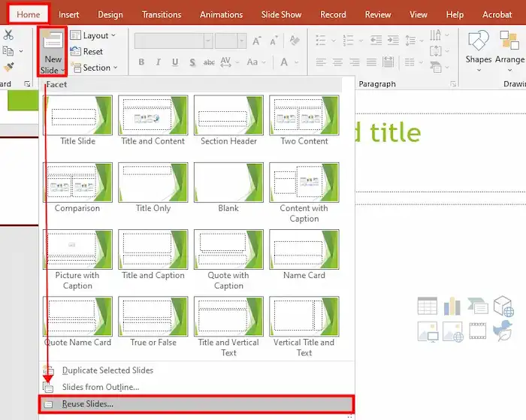Toggle Bold text formatting
The image size is (526, 420).
(142, 62)
